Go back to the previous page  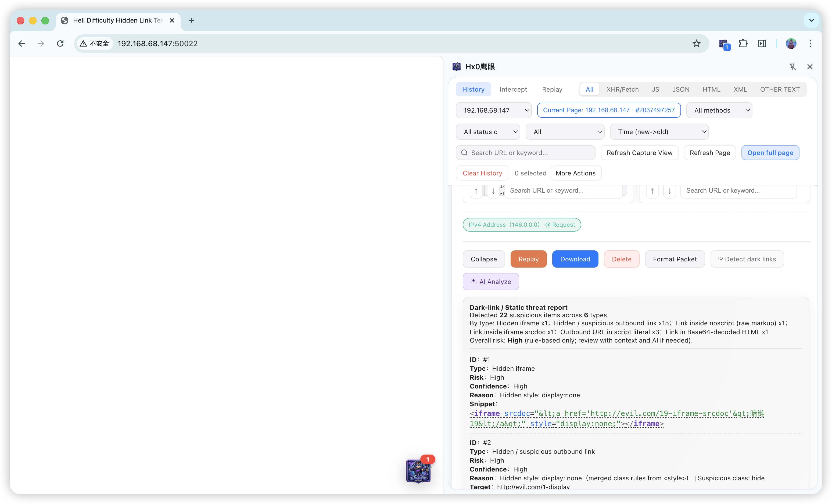pyautogui.click(x=21, y=44)
